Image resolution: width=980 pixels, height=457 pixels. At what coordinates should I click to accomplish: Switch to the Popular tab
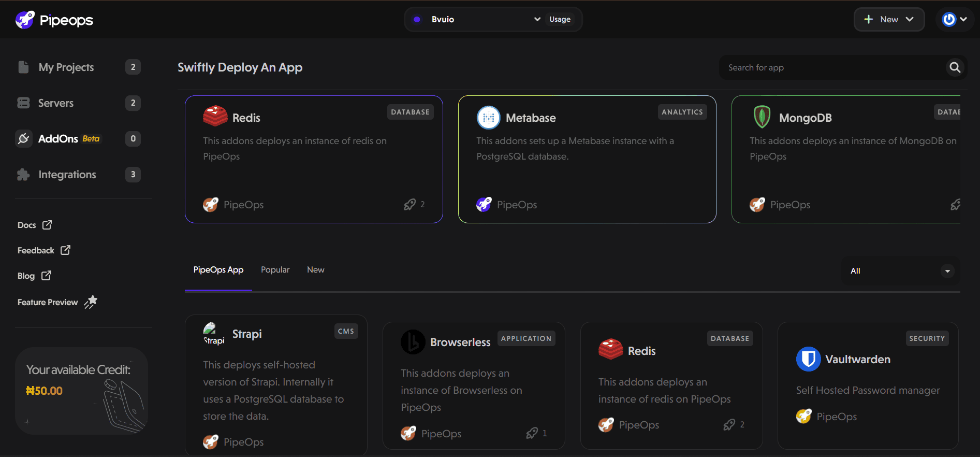275,270
